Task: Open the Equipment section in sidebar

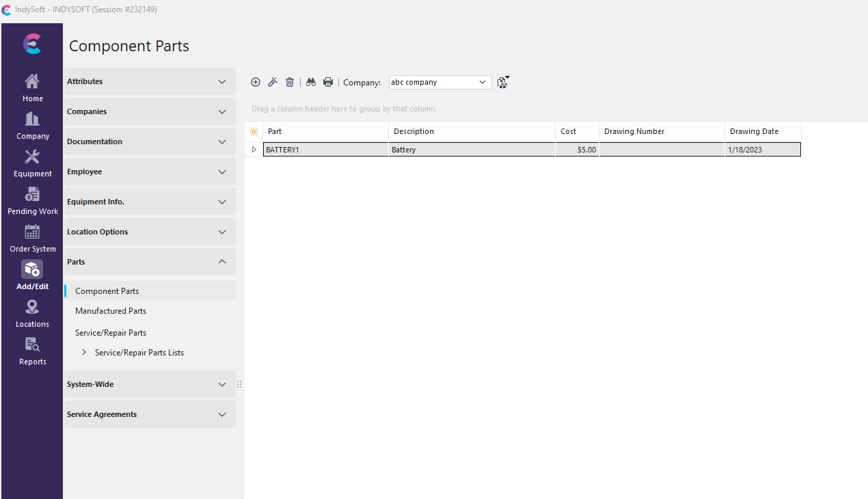Action: click(32, 164)
